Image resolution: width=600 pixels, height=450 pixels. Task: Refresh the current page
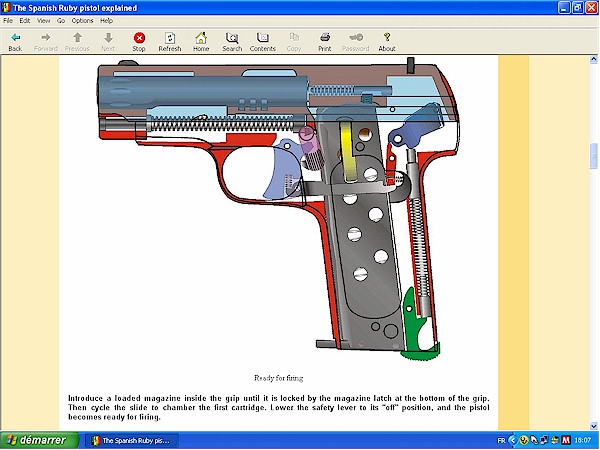point(170,42)
